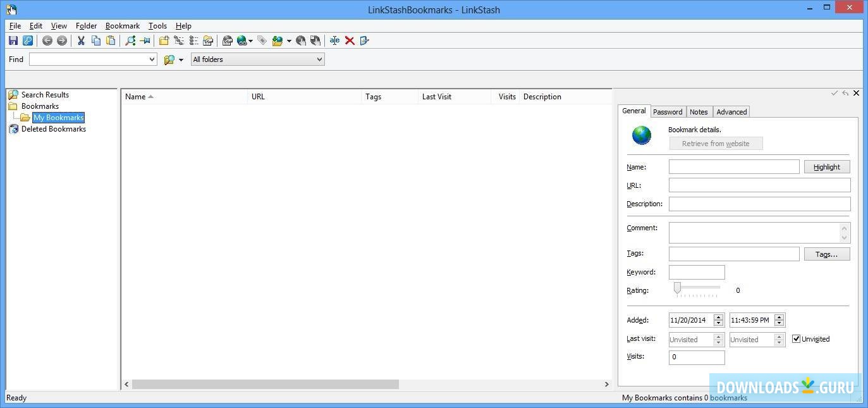Open the View menu
The image size is (868, 408).
[x=59, y=26]
